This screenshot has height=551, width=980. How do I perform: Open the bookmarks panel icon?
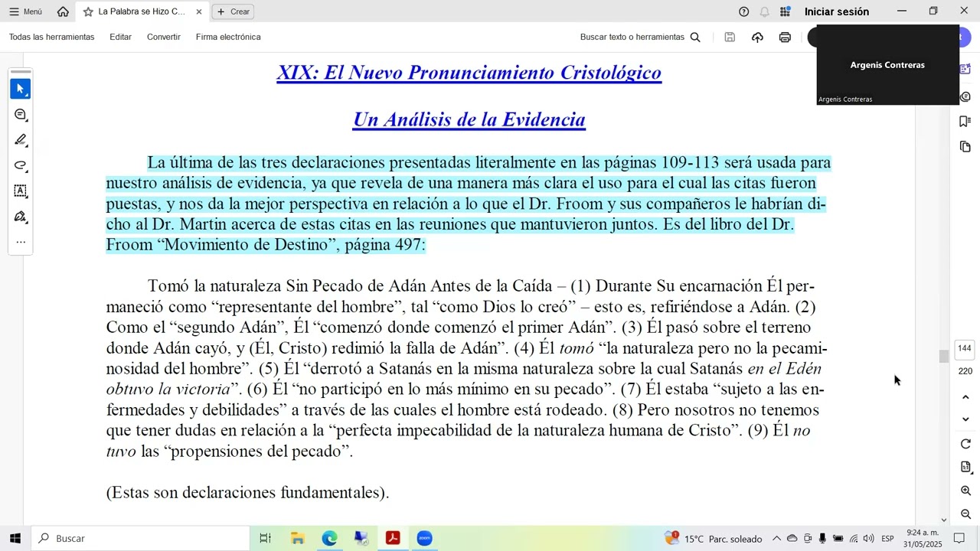965,122
